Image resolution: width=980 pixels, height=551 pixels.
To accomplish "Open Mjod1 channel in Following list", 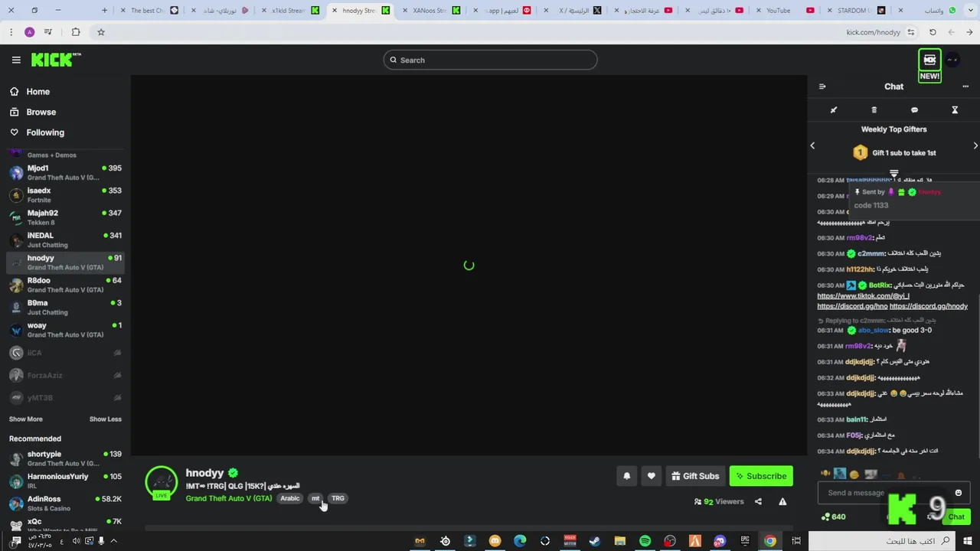I will (65, 172).
